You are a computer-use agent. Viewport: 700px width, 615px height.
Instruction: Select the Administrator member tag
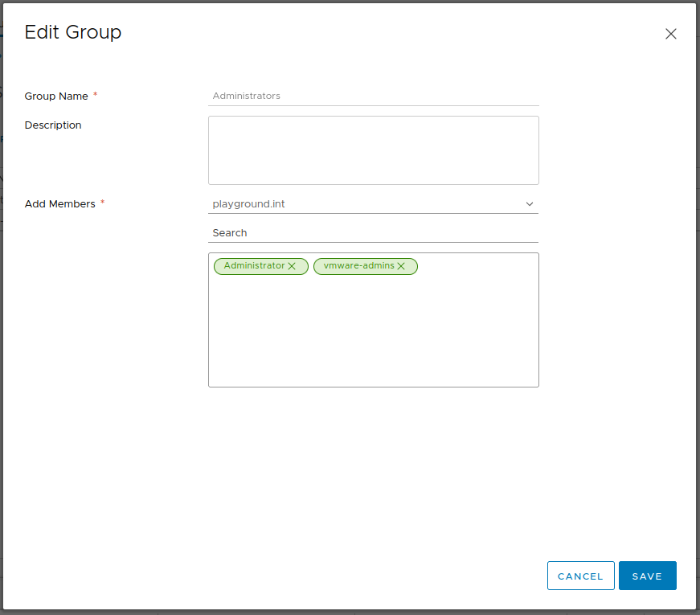tap(254, 266)
